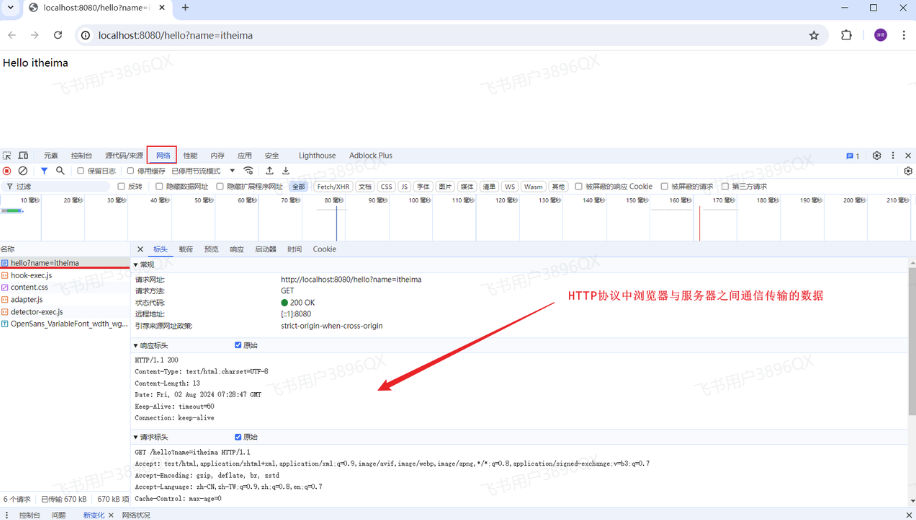Toggle the device toolbar icon

click(x=23, y=155)
